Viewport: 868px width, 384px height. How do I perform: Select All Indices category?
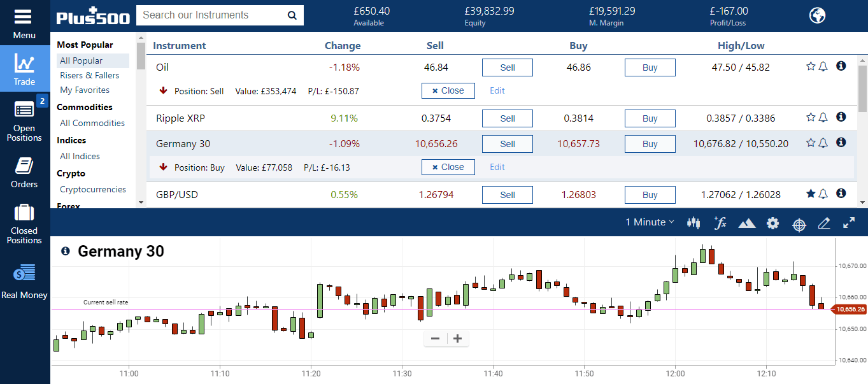(80, 156)
